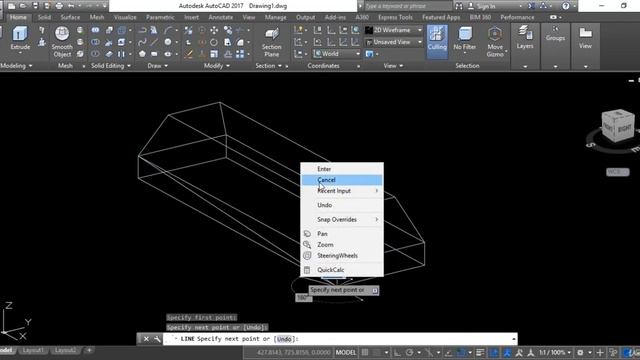Switch to the Layout1 tab

point(33,350)
